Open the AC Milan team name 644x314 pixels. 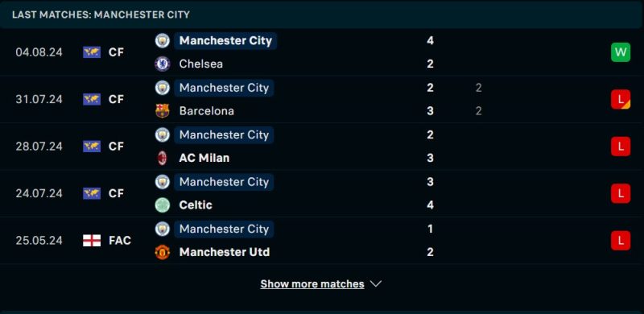tap(204, 158)
